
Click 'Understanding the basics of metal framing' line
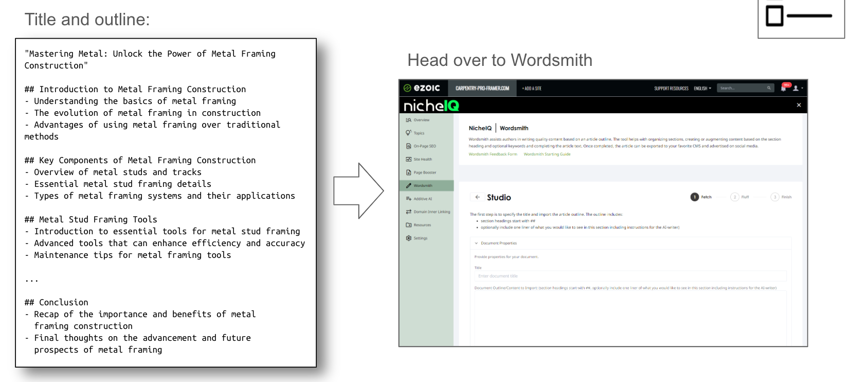(130, 101)
